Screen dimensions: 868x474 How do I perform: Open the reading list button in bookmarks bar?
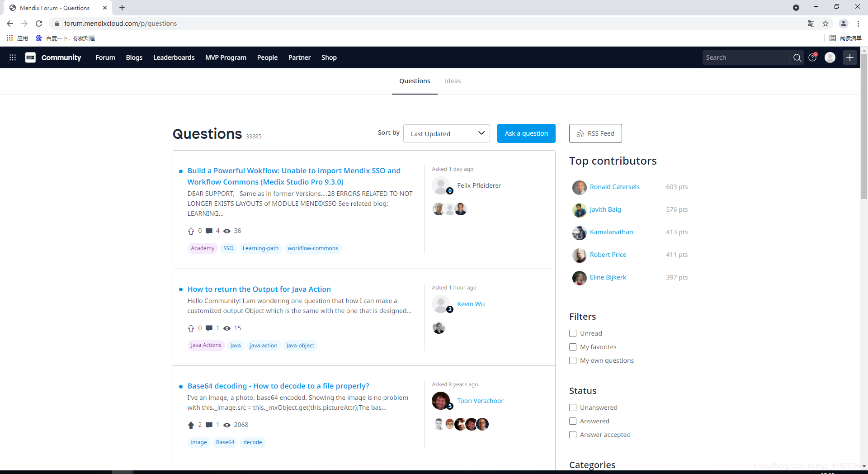tap(845, 38)
